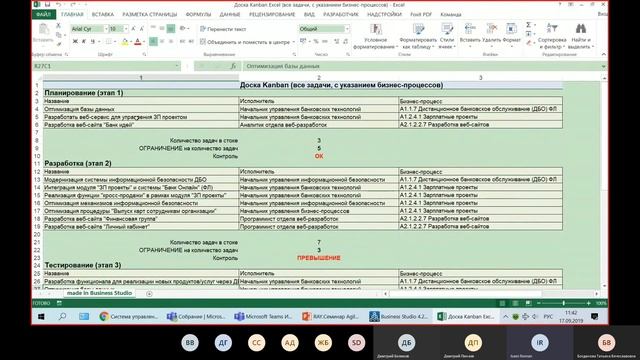The height and width of the screenshot is (360, 640).
Task: Click the zoom slider handle in status bar
Action: point(564,303)
